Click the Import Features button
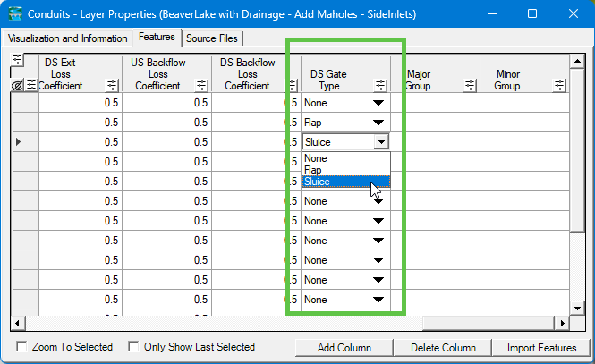This screenshot has height=364, width=595. [541, 348]
